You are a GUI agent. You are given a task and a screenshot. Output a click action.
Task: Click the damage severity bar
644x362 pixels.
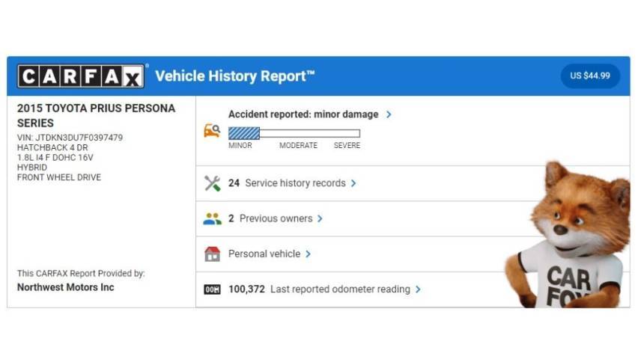click(x=294, y=133)
